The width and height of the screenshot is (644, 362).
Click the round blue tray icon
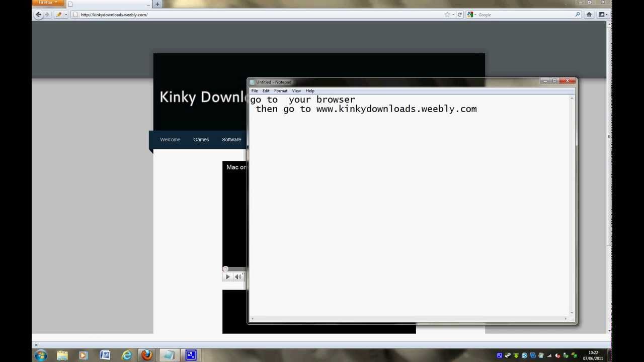(524, 355)
